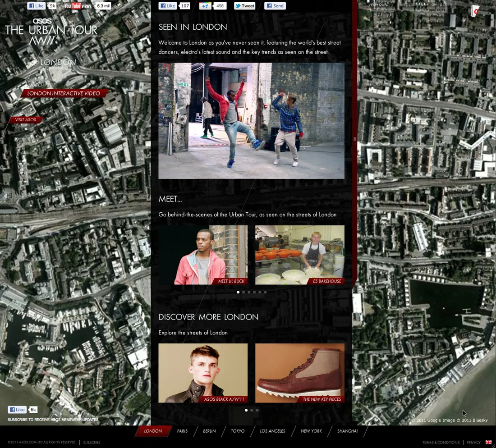Image resolution: width=496 pixels, height=448 pixels.
Task: Click the shopping bag icon
Action: pos(475,11)
